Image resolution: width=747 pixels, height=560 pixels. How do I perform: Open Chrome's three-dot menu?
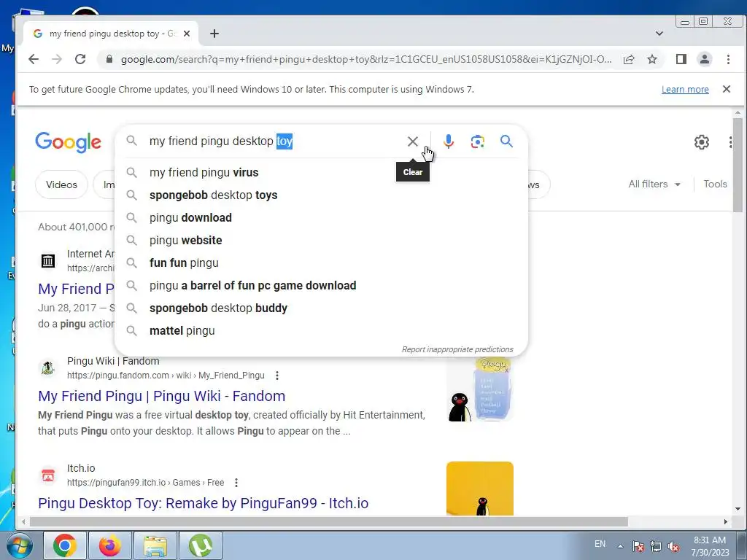point(728,59)
